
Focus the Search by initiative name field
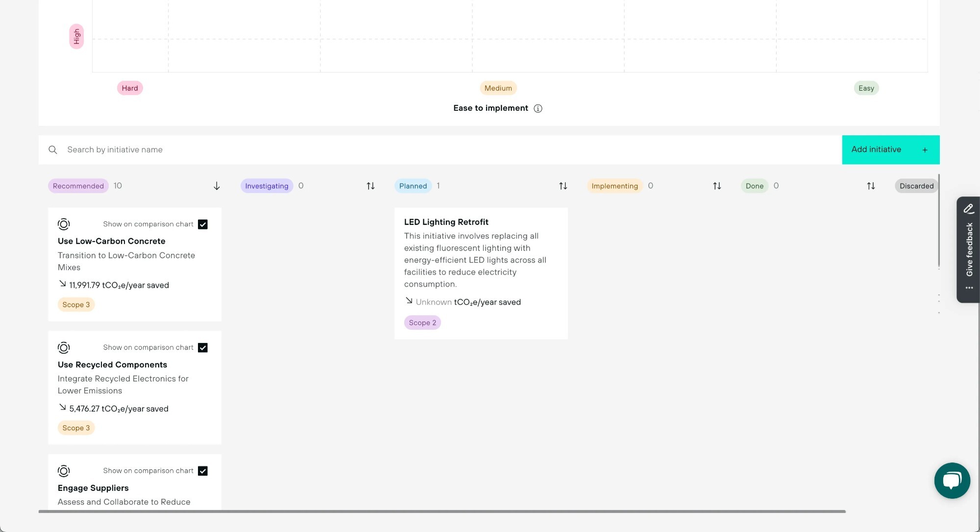441,150
